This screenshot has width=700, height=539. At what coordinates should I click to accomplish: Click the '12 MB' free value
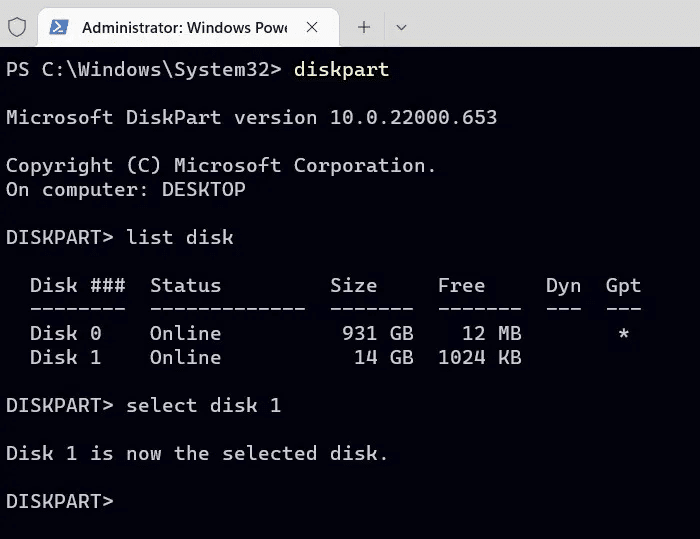[492, 333]
